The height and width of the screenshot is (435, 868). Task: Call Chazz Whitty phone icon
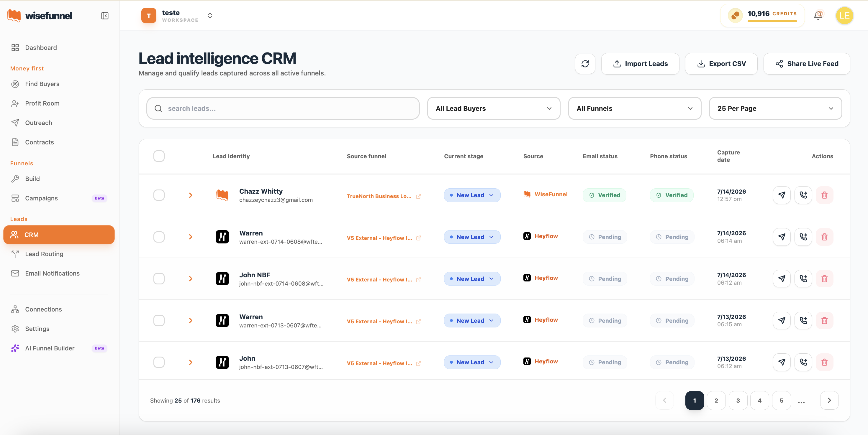click(803, 195)
